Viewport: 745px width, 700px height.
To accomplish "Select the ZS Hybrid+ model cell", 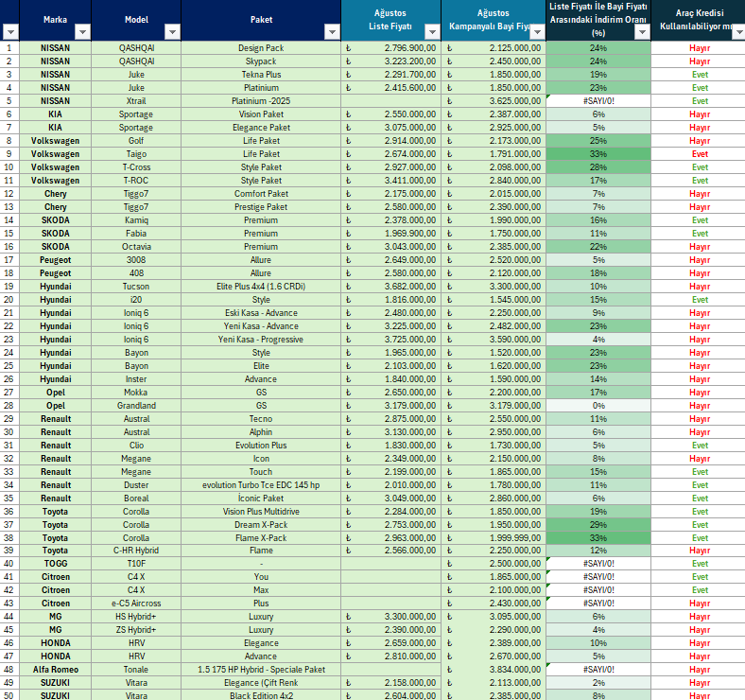I will [x=136, y=630].
